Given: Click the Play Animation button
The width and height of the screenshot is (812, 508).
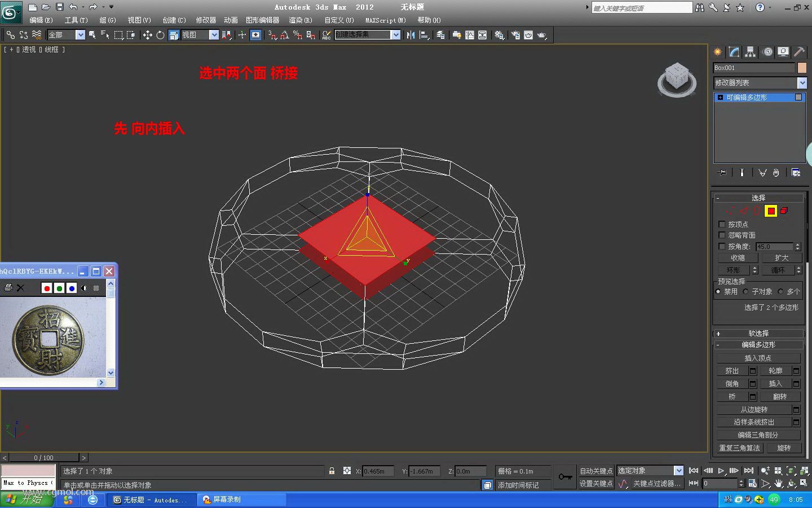Looking at the screenshot, I should (x=721, y=471).
